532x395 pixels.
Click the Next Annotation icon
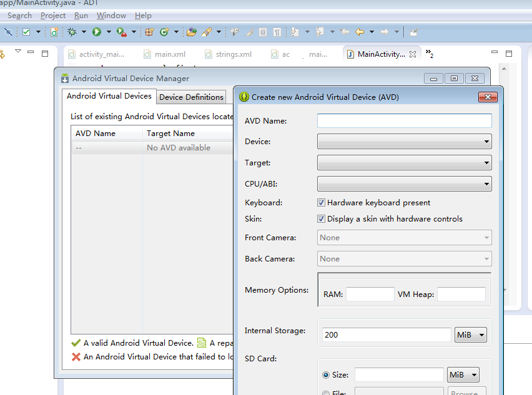(295, 32)
